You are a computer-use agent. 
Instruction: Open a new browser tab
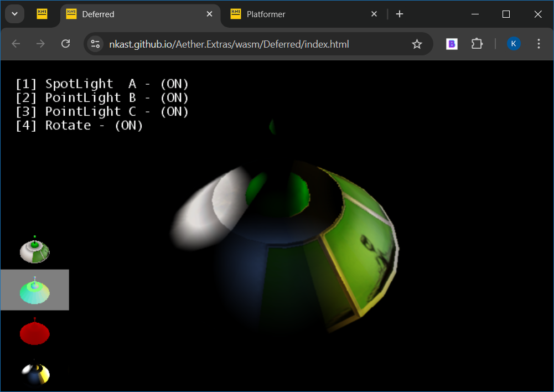tap(400, 14)
